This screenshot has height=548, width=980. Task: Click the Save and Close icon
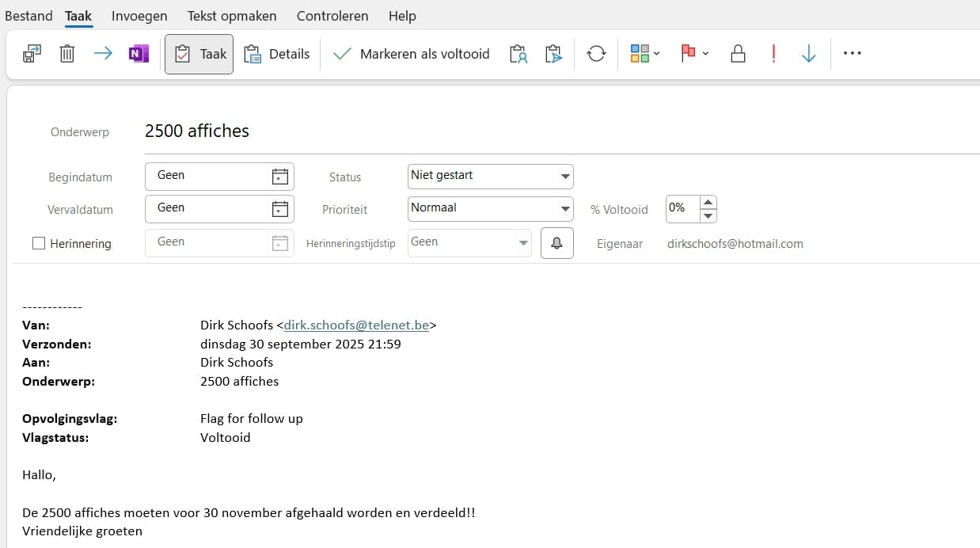point(32,54)
